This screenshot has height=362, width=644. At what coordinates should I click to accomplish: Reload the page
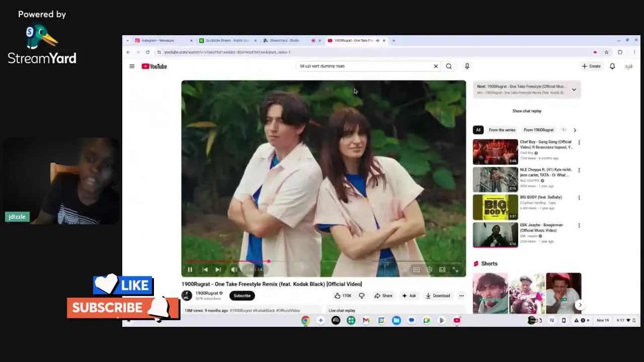point(147,52)
